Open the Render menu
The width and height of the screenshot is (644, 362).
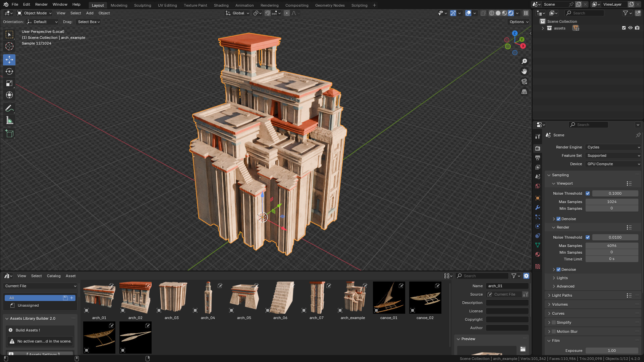click(x=41, y=4)
